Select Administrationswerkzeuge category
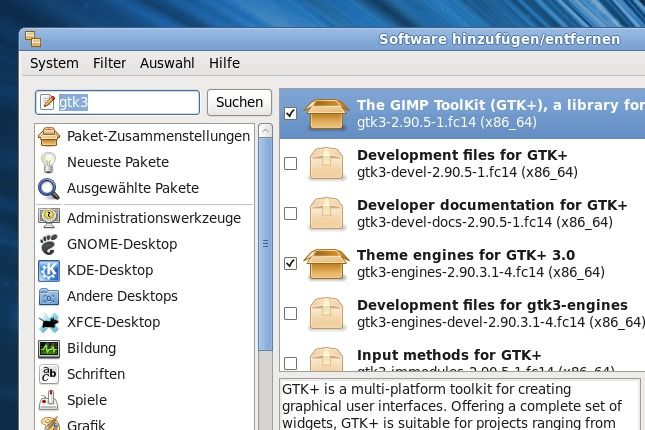The height and width of the screenshot is (430, 645). (154, 218)
